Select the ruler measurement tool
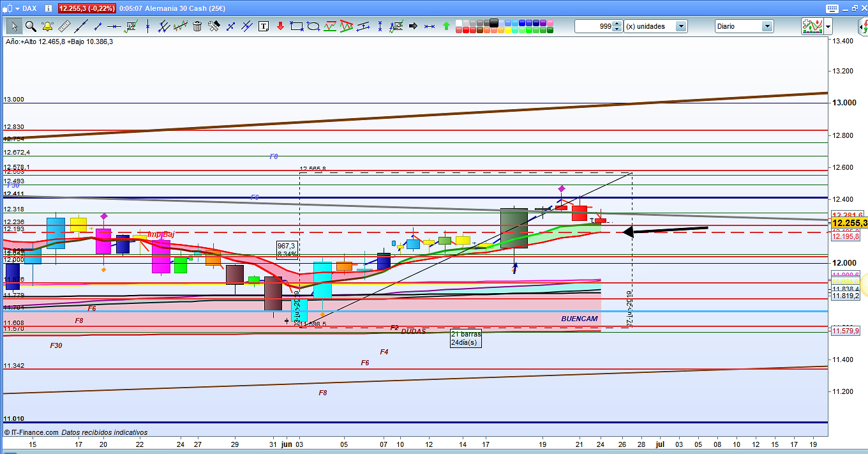 pyautogui.click(x=64, y=26)
